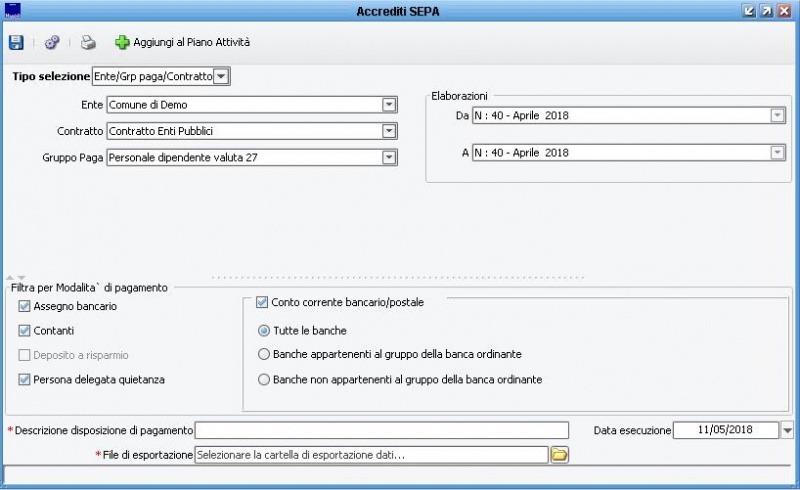Select Tutte le banche radio button
The image size is (800, 490).
[264, 331]
